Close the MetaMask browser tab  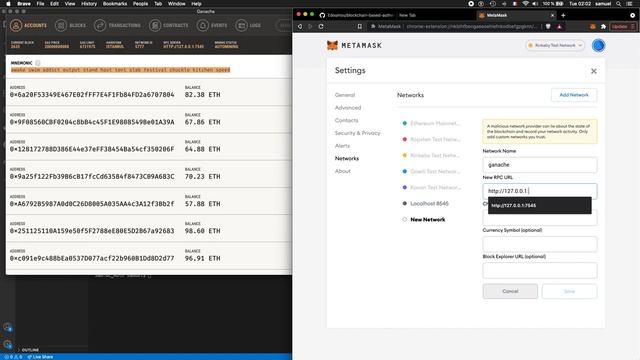pyautogui.click(x=553, y=15)
